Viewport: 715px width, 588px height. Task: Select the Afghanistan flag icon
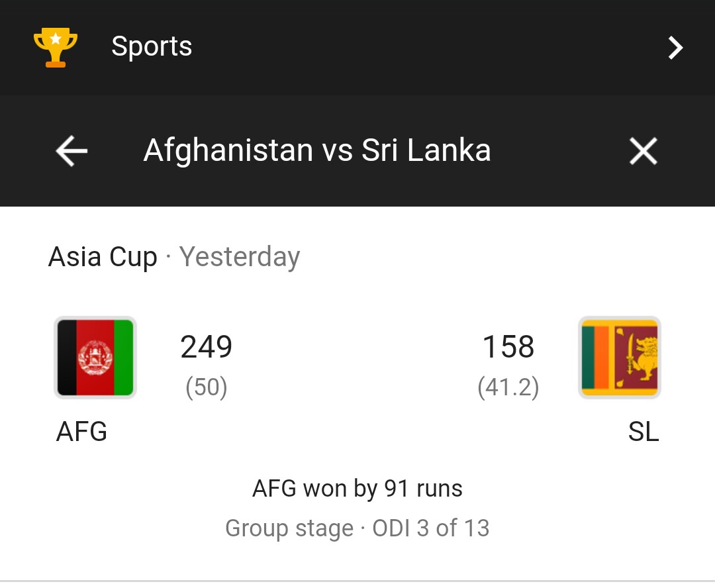(95, 358)
